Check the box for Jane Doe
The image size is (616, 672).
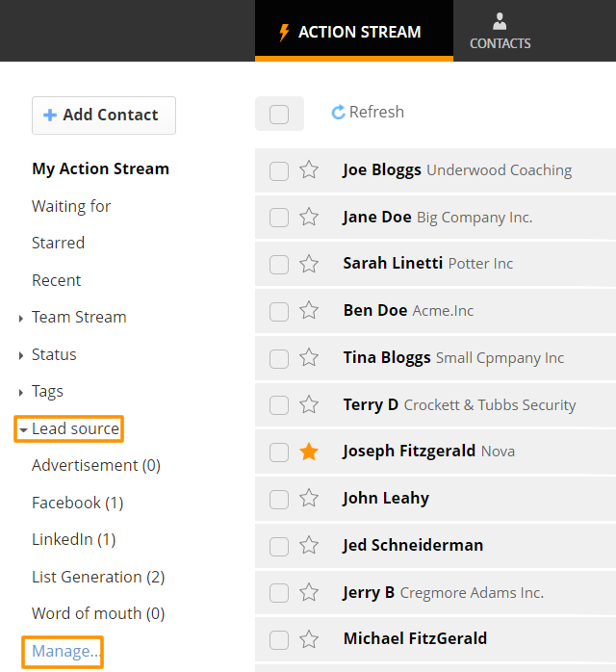pos(279,218)
